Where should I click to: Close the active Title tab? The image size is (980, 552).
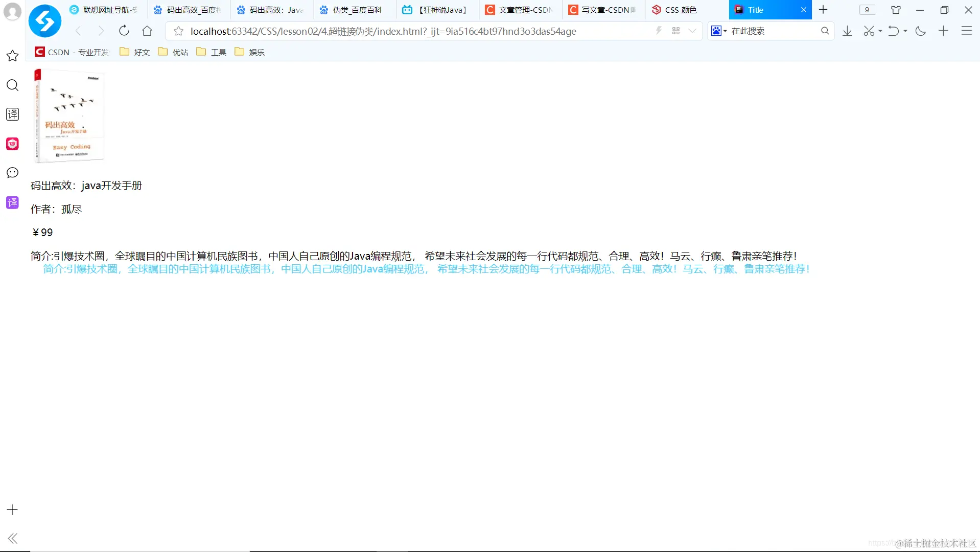pos(803,10)
